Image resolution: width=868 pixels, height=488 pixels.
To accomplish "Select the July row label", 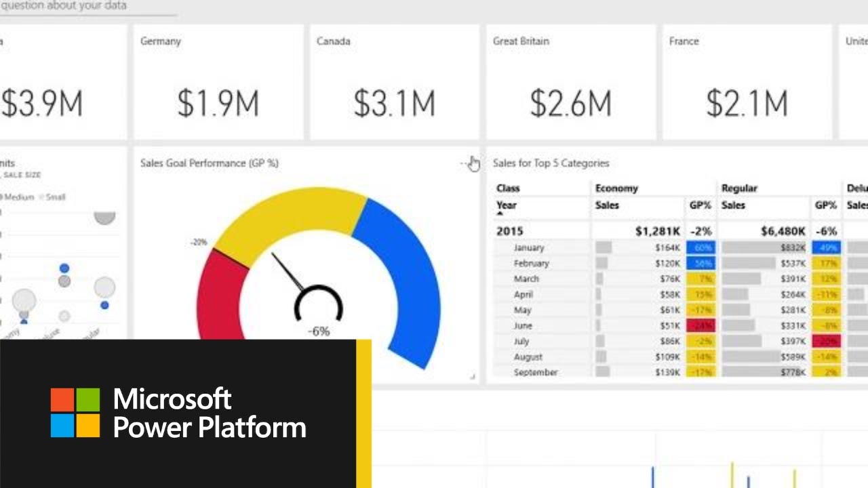I will click(x=521, y=341).
